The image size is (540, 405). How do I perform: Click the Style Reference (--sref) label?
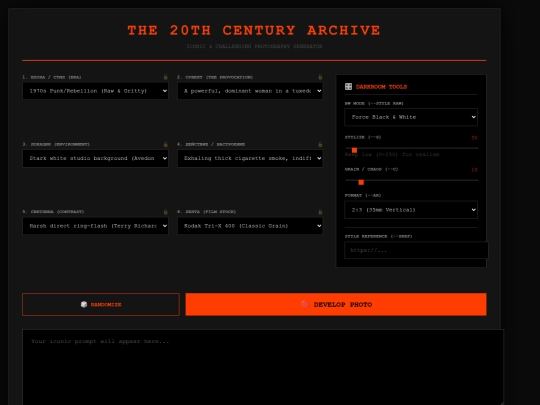[378, 236]
